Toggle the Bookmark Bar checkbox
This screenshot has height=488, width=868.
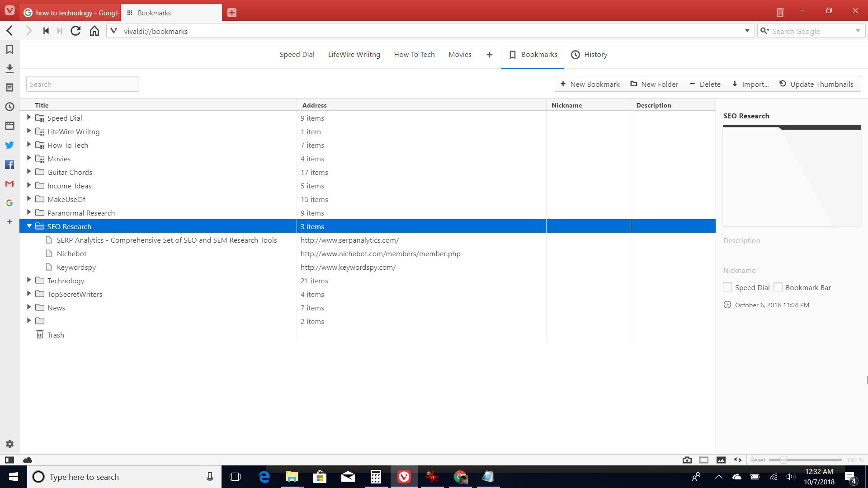pos(778,287)
